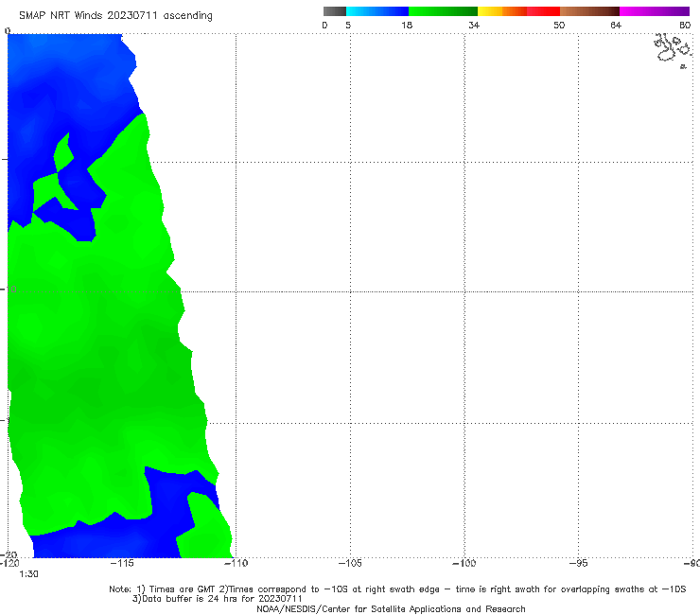Click the Galapagos islands outline
Image resolution: width=700 pixels, height=615 pixels.
click(x=674, y=49)
